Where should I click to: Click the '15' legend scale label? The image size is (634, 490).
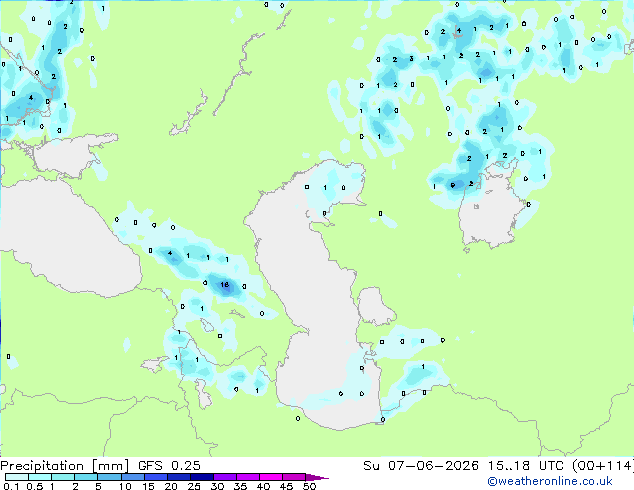pyautogui.click(x=148, y=486)
